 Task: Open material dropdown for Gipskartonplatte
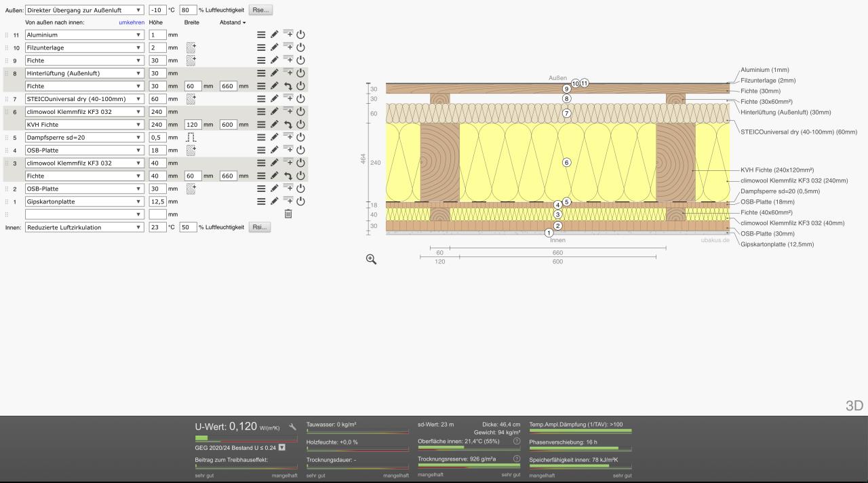tap(84, 201)
